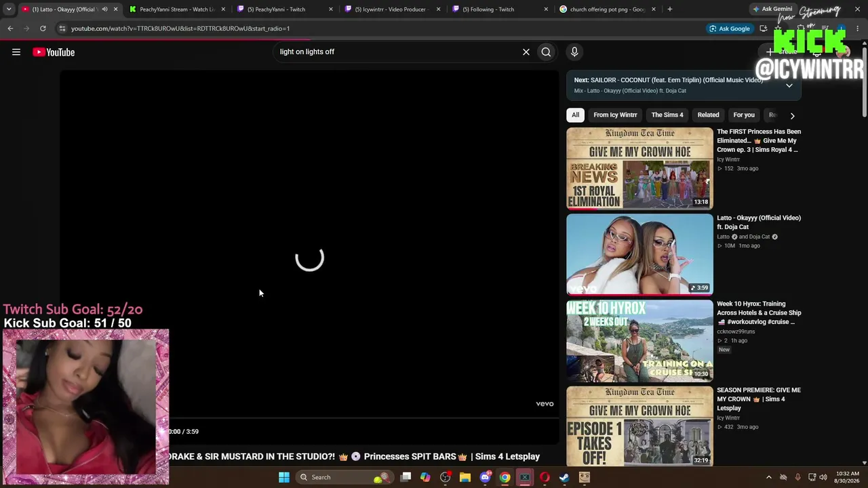Open the Week 10 Hyrox video thumbnail

pyautogui.click(x=639, y=340)
